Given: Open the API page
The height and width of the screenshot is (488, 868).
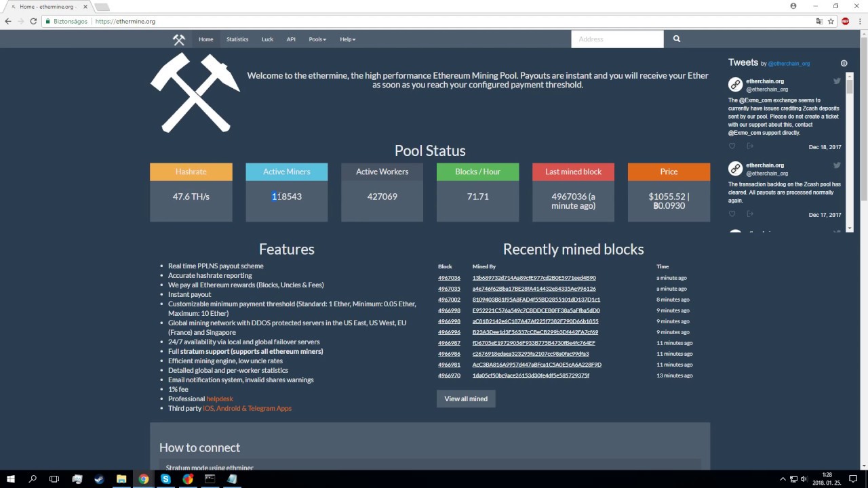Looking at the screenshot, I should 291,39.
